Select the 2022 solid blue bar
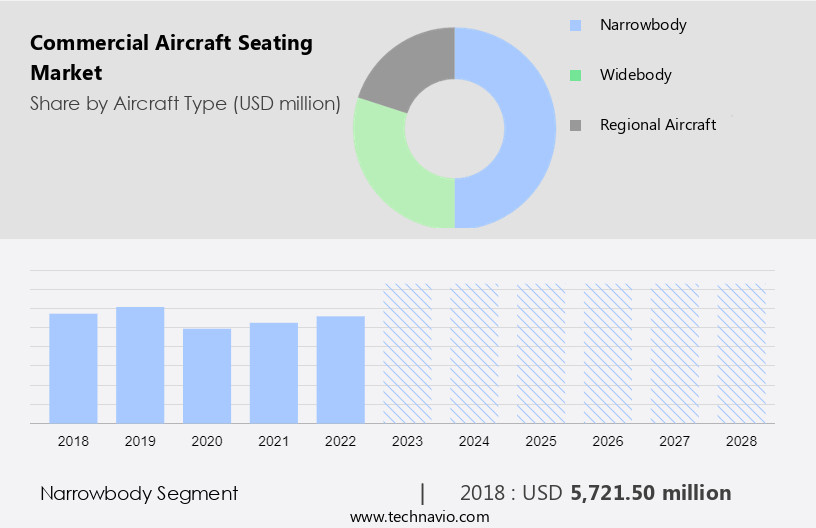The image size is (816, 528). click(341, 370)
